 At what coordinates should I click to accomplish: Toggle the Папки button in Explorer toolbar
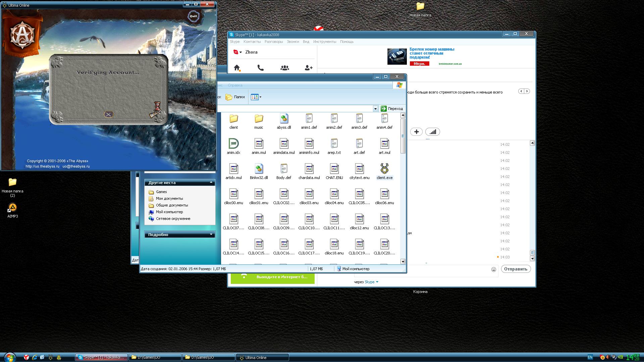point(235,97)
